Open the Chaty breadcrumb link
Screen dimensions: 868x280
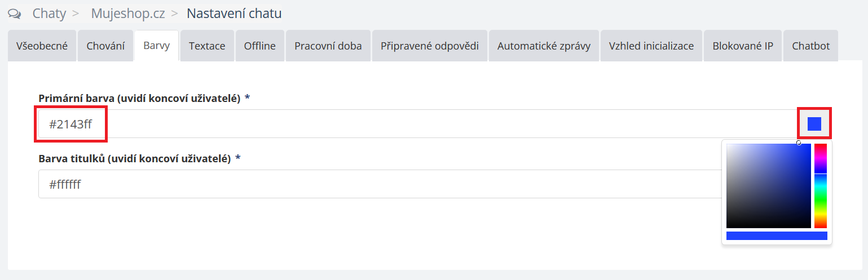click(x=49, y=14)
